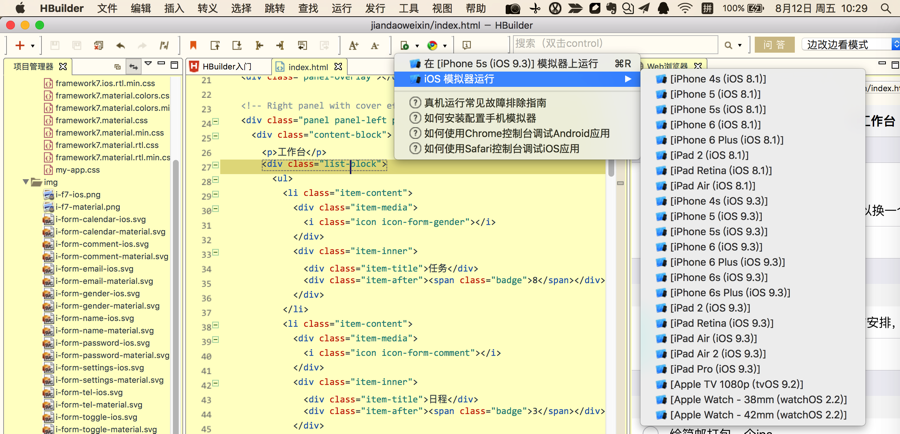Open dropdown arrow next to run on device icon
This screenshot has width=900, height=434.
tap(417, 46)
